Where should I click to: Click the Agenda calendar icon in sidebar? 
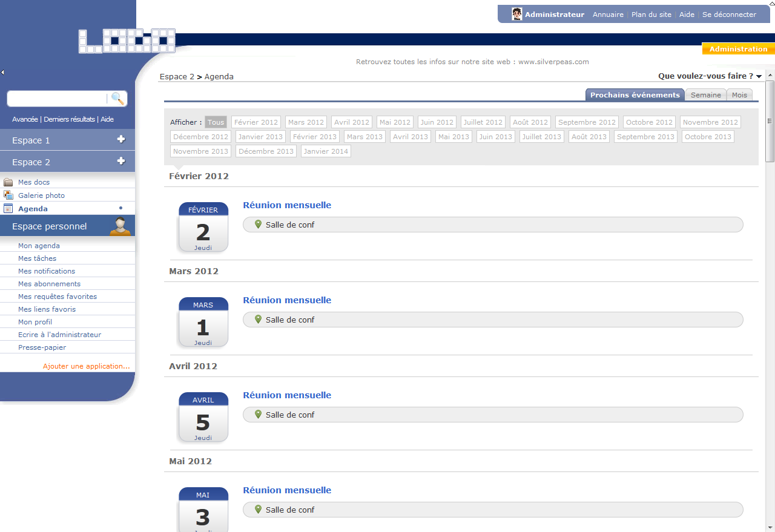click(x=8, y=209)
